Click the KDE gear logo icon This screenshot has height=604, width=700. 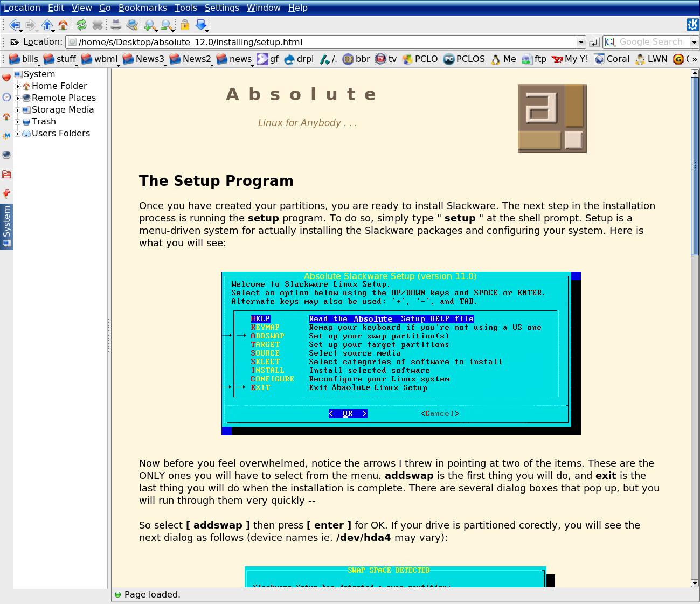point(692,25)
